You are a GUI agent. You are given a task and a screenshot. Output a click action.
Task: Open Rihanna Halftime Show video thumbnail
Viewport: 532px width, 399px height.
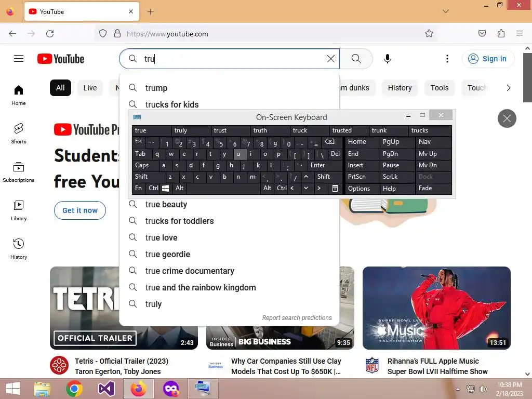pos(436,308)
